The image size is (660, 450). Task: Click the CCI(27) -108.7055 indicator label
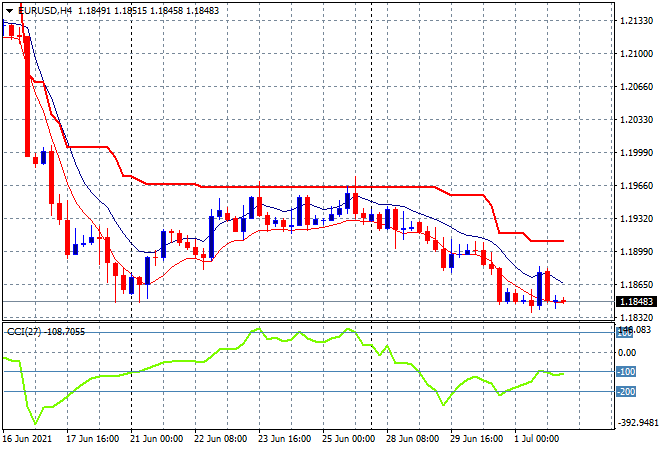click(46, 332)
